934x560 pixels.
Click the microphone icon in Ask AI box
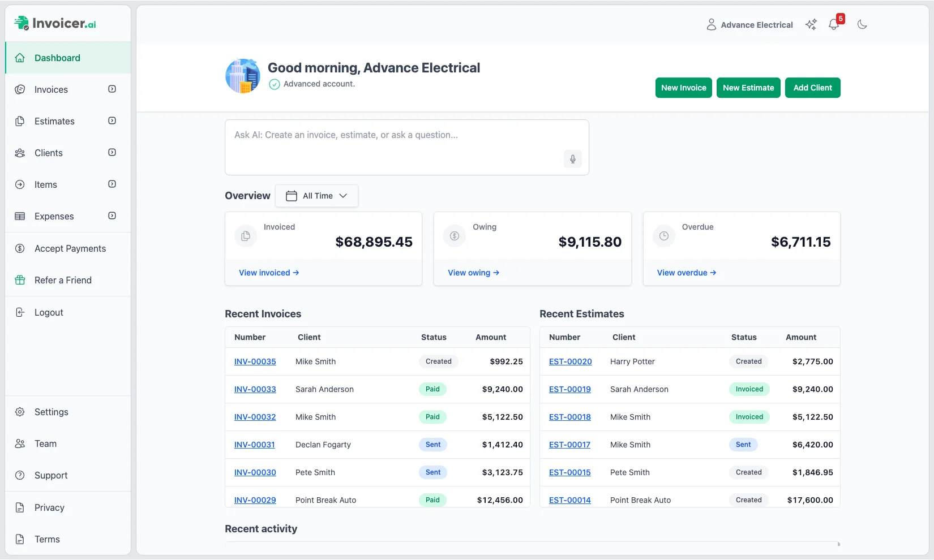click(x=573, y=159)
